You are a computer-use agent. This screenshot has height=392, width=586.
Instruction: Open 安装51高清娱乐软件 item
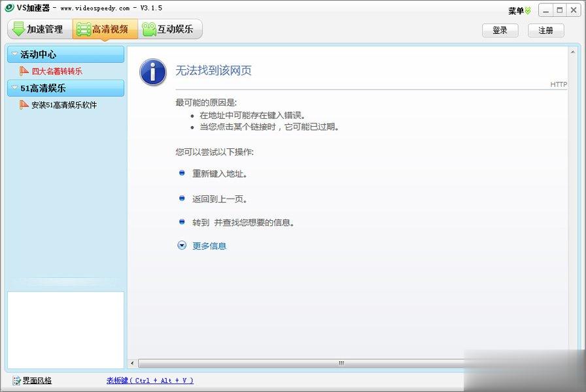(64, 105)
